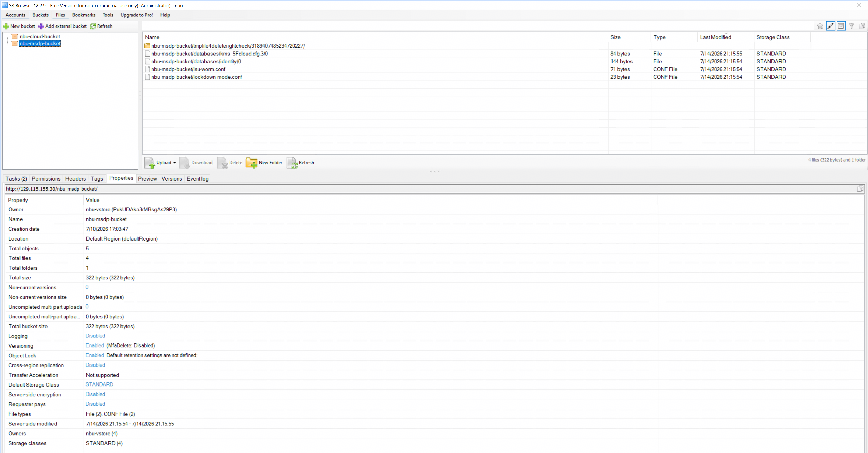Select the nbu-msdp-bucket tree item
Viewport: 868px width, 453px height.
(40, 43)
